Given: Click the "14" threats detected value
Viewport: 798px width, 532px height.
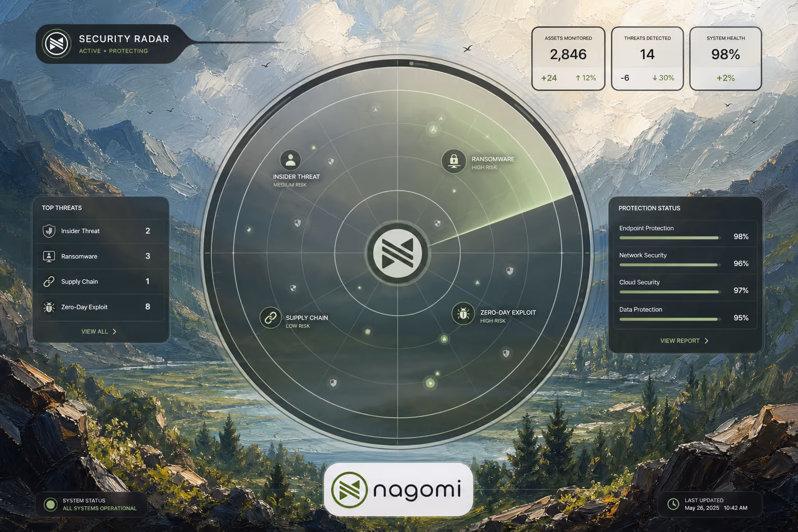Looking at the screenshot, I should tap(647, 55).
